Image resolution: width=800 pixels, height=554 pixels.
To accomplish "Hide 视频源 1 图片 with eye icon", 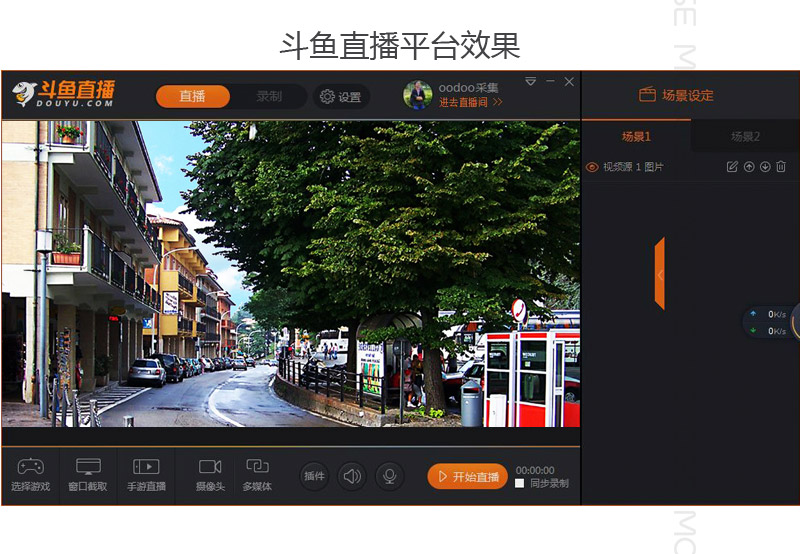I will click(592, 167).
